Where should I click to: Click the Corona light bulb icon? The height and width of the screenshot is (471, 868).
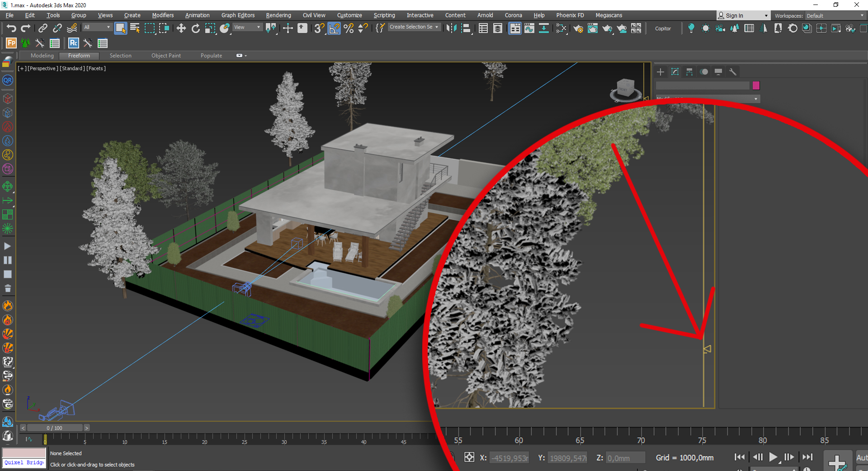click(x=691, y=29)
